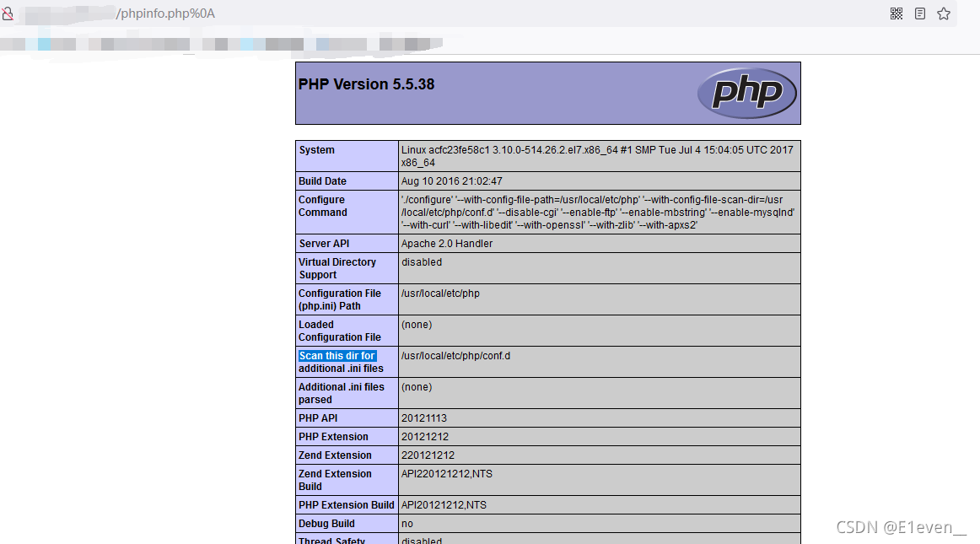Click the System row label
The width and height of the screenshot is (980, 544).
pos(316,150)
